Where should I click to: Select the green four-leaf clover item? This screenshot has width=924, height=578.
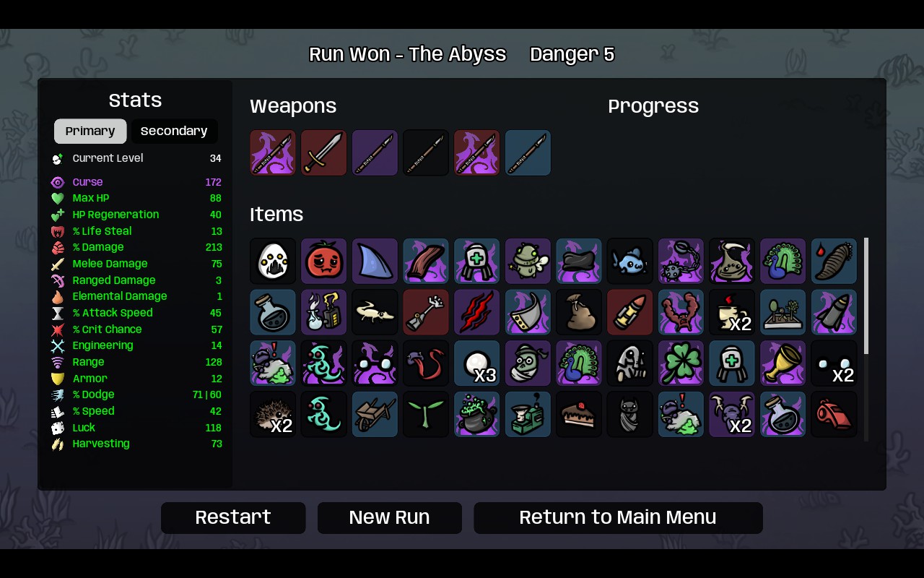[x=681, y=363]
